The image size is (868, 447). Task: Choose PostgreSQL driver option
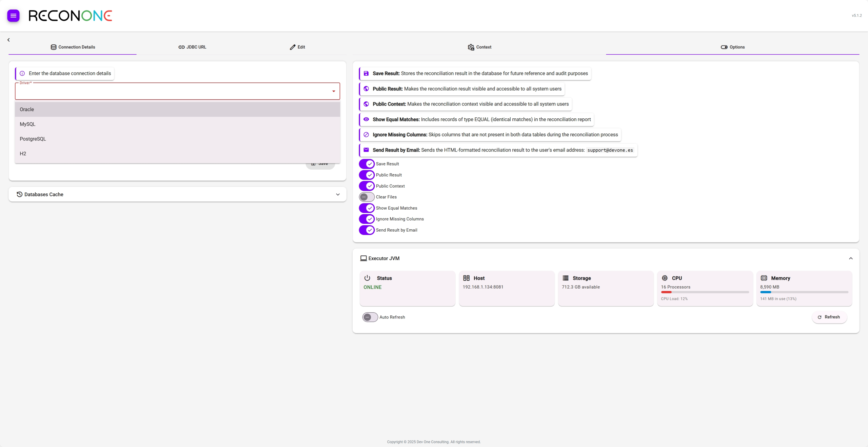click(33, 139)
